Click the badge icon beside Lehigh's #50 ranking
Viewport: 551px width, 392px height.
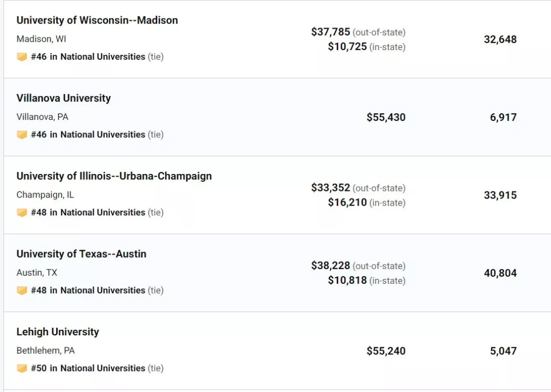(22, 368)
